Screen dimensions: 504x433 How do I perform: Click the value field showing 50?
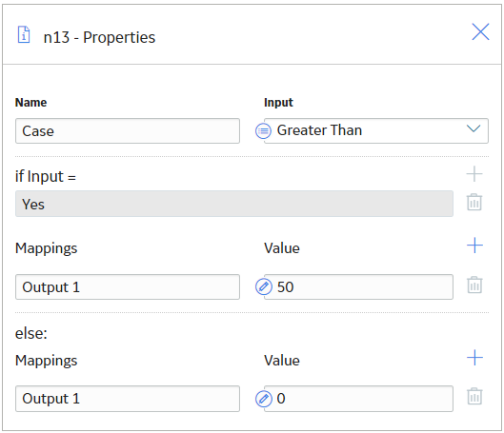tap(359, 287)
